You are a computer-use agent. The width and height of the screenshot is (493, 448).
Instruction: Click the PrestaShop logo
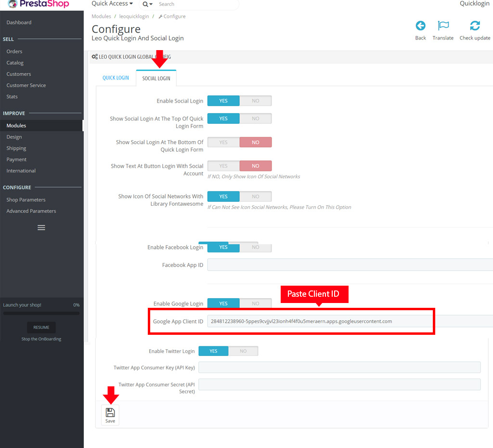pyautogui.click(x=39, y=4)
